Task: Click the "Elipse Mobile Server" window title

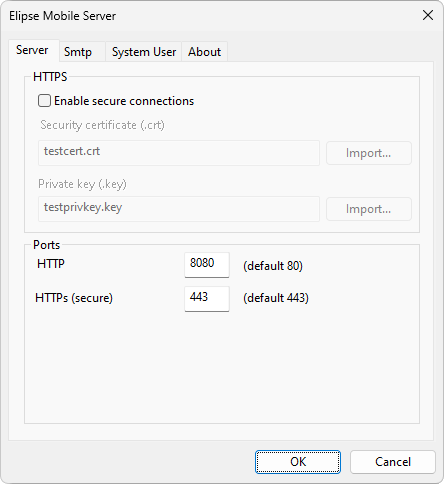Action: pos(63,16)
